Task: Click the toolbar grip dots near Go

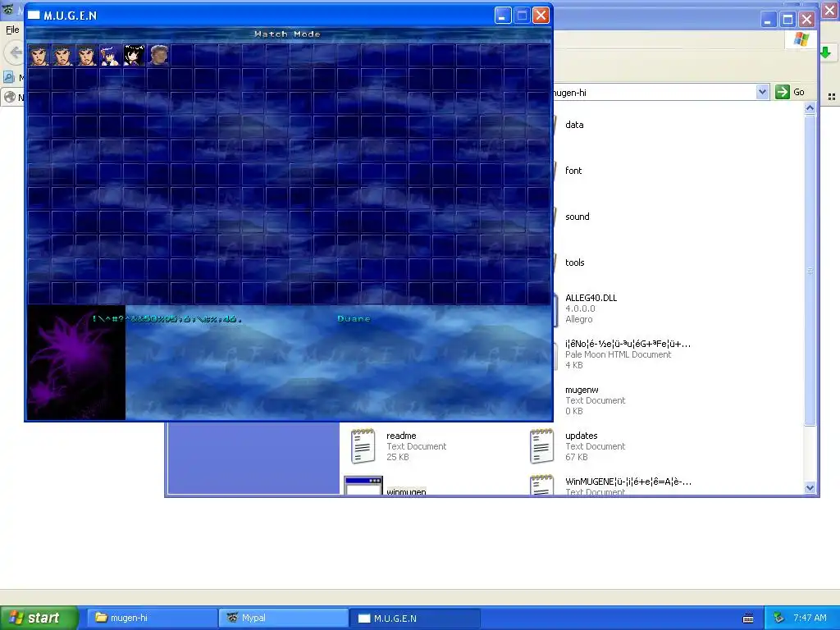Action: (x=832, y=97)
